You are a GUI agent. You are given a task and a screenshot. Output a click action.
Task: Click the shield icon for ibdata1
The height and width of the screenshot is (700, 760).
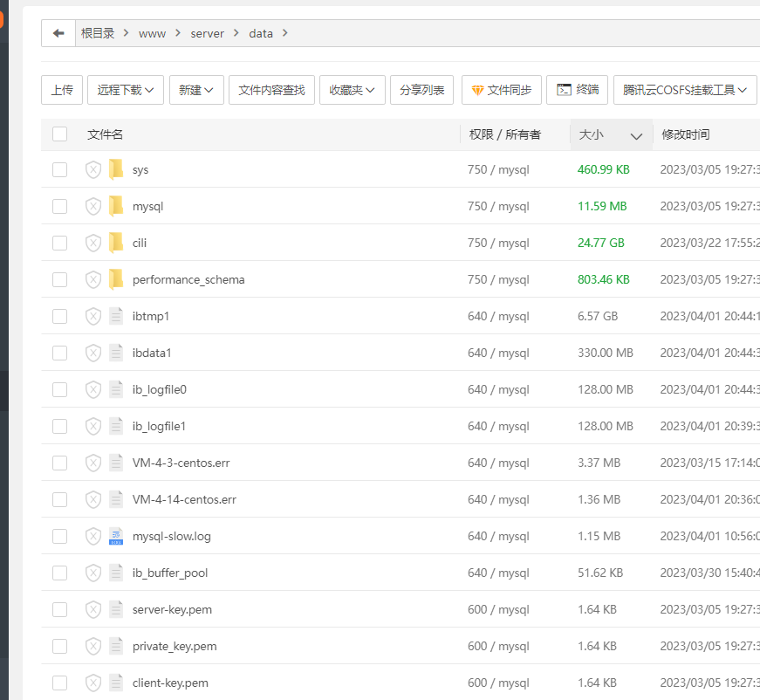(x=93, y=353)
